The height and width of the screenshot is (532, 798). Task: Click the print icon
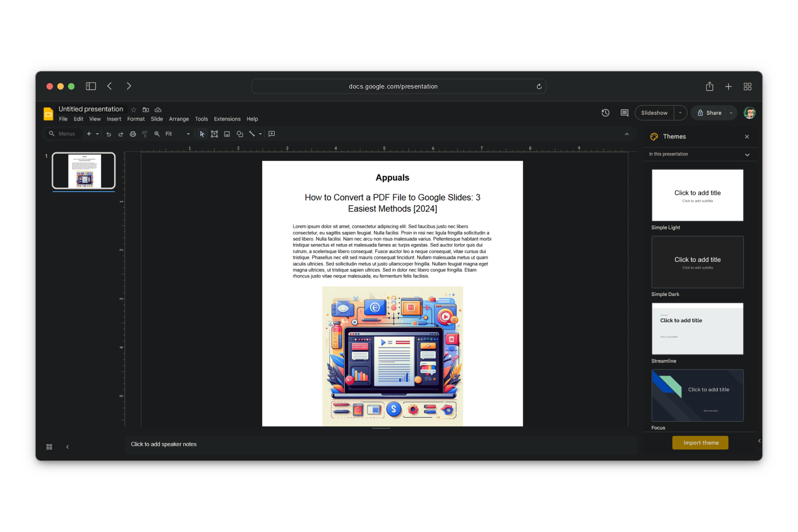133,134
